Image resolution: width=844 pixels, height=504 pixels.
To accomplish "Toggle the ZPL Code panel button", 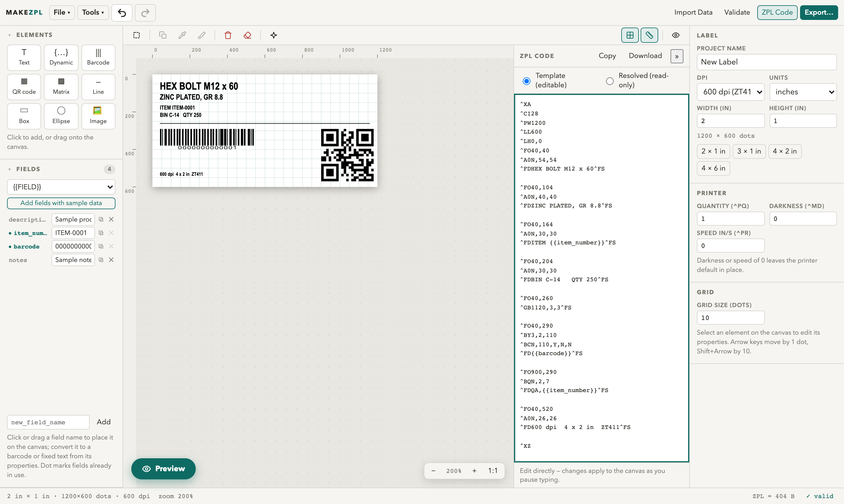I will [777, 13].
